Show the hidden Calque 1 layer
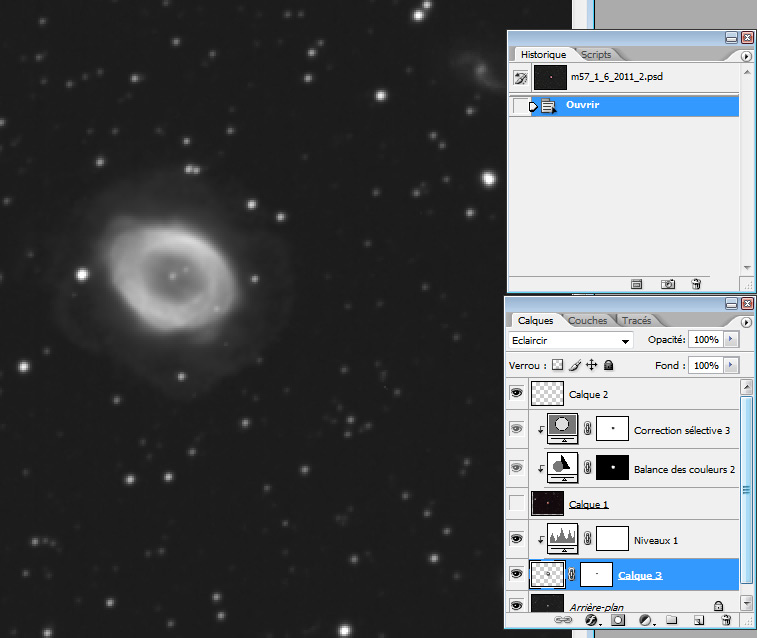The height and width of the screenshot is (638, 757). pyautogui.click(x=516, y=503)
